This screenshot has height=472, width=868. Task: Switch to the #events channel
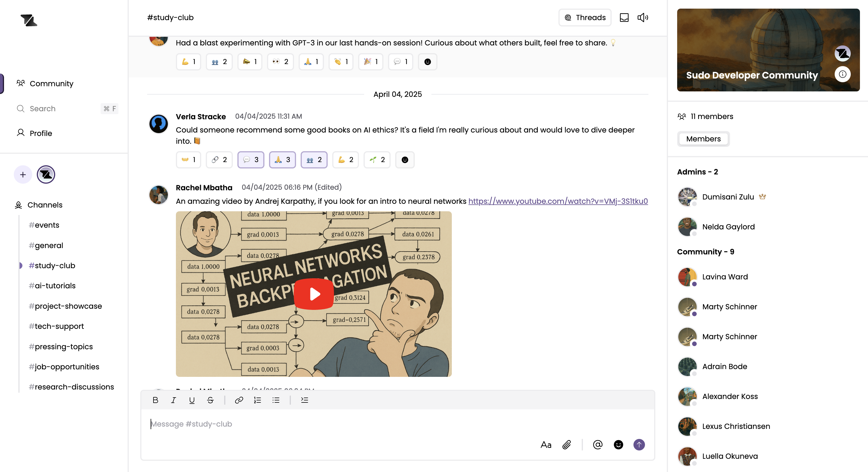point(44,225)
